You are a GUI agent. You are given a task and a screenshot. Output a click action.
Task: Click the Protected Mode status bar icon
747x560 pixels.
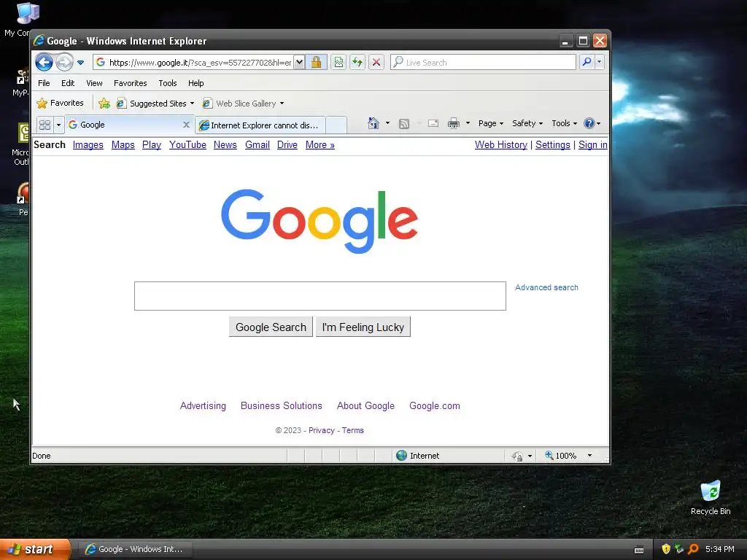point(517,456)
